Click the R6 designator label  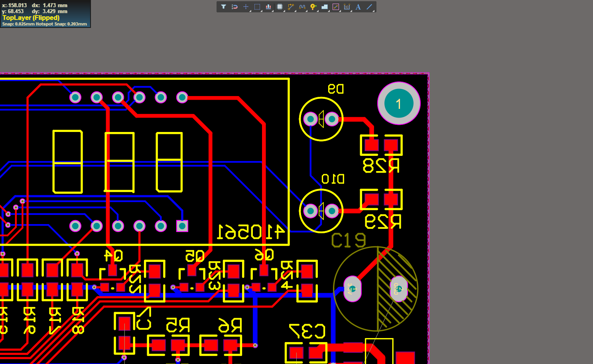click(230, 325)
